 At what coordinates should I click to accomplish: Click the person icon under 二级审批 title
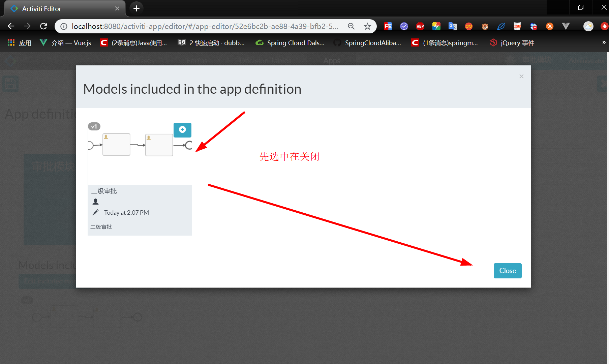[96, 202]
